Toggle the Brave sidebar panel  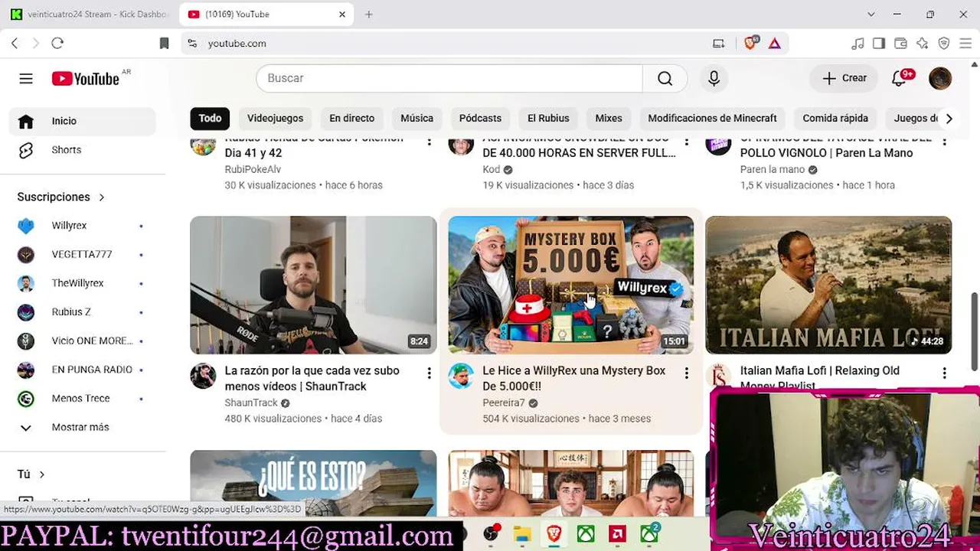tap(879, 44)
